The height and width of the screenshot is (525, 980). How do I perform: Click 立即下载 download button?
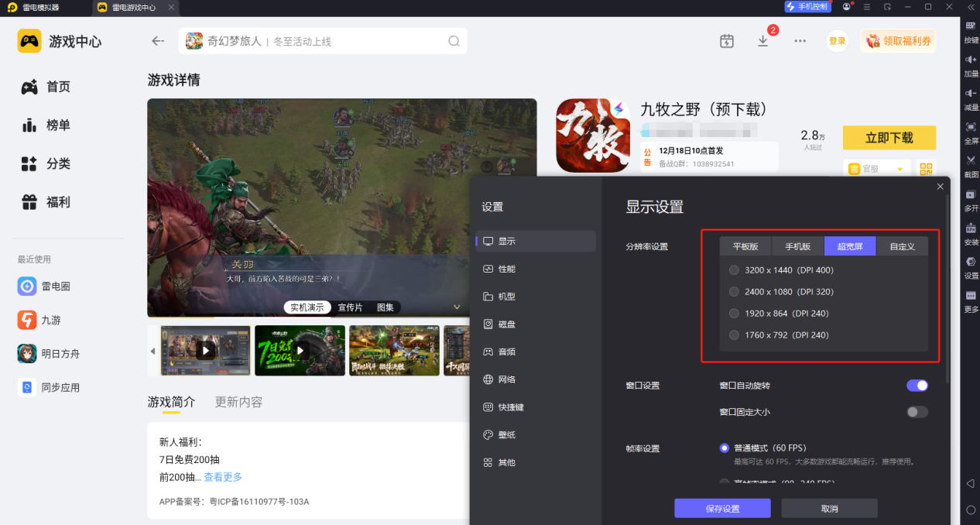pyautogui.click(x=889, y=138)
